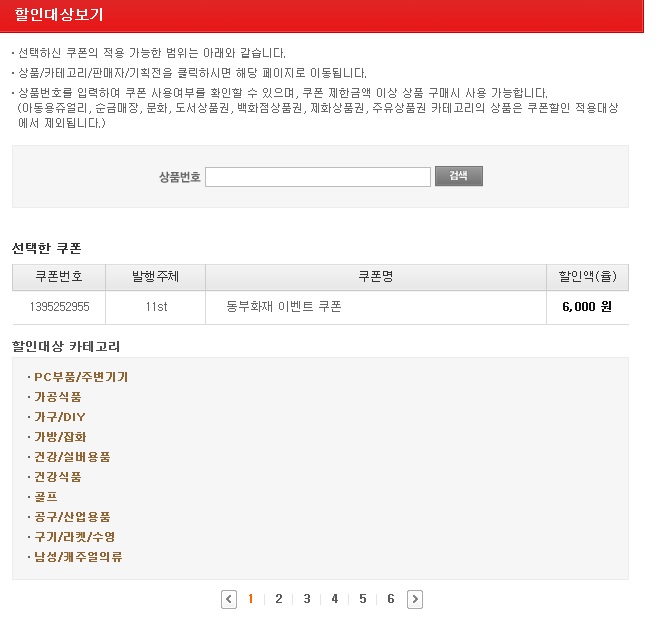Select the 가구/DIY category
The width and height of the screenshot is (664, 617).
(x=60, y=417)
